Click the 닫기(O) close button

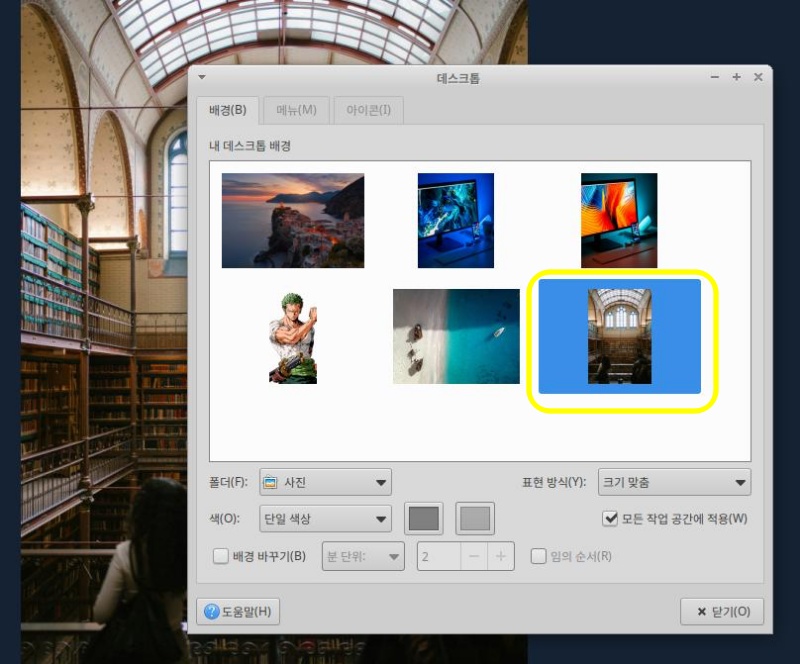pos(722,611)
